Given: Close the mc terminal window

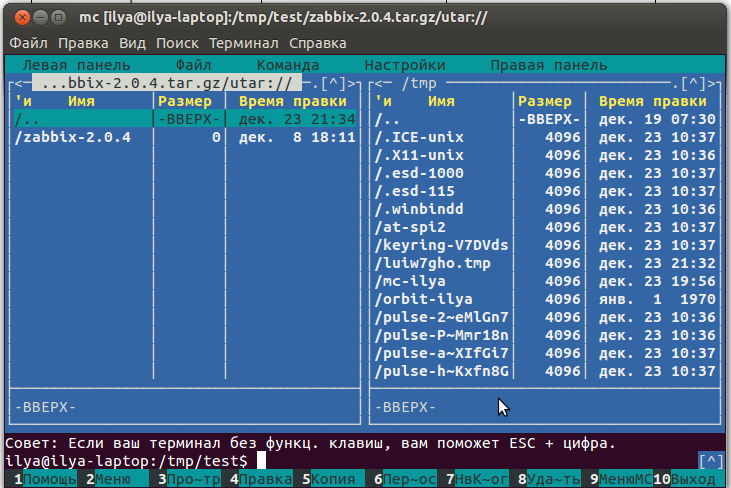Looking at the screenshot, I should pyautogui.click(x=22, y=18).
